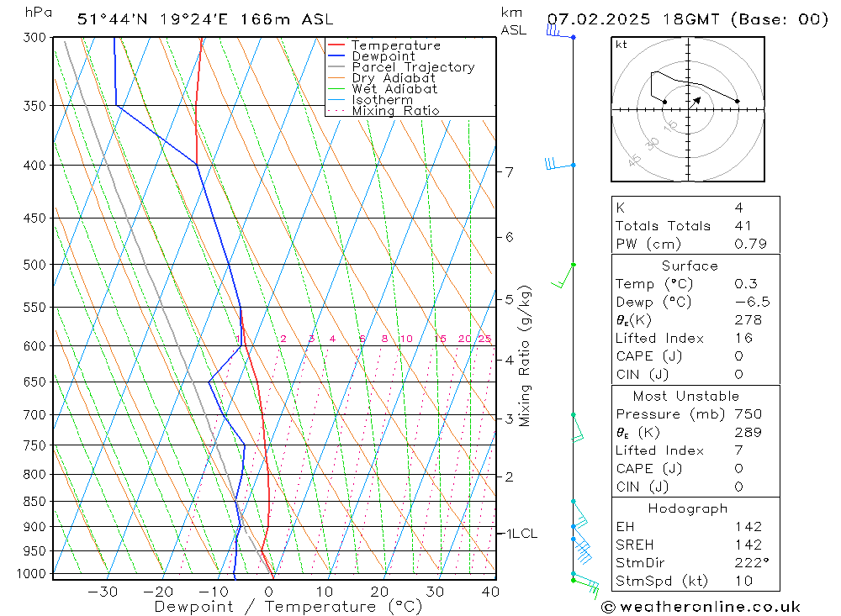Click the surface Dewp value -6.5
The width and height of the screenshot is (841, 616).
tap(753, 302)
